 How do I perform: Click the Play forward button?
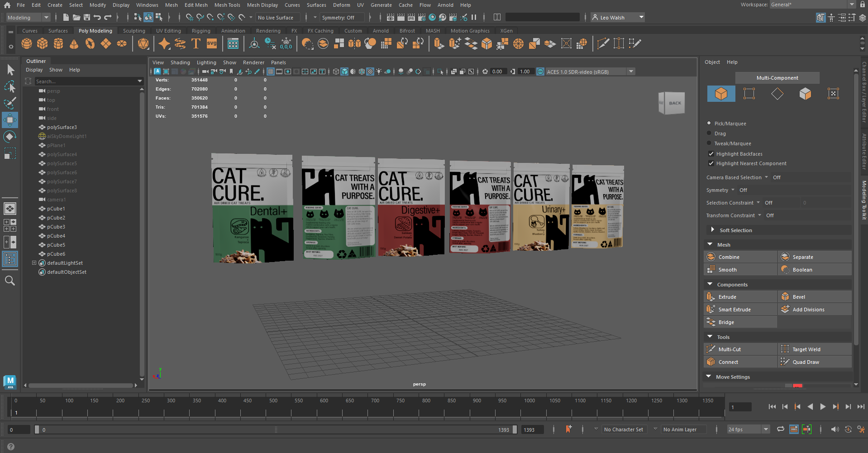pyautogui.click(x=823, y=406)
